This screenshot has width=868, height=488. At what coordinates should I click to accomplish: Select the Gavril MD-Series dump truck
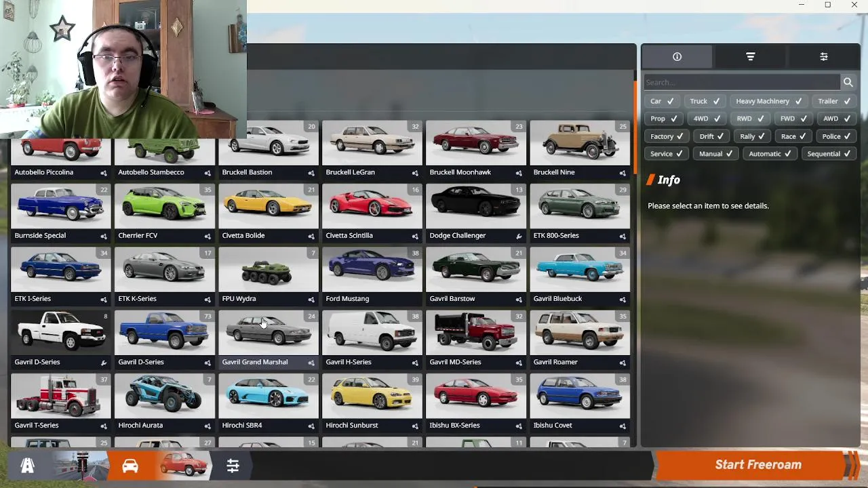click(x=475, y=333)
